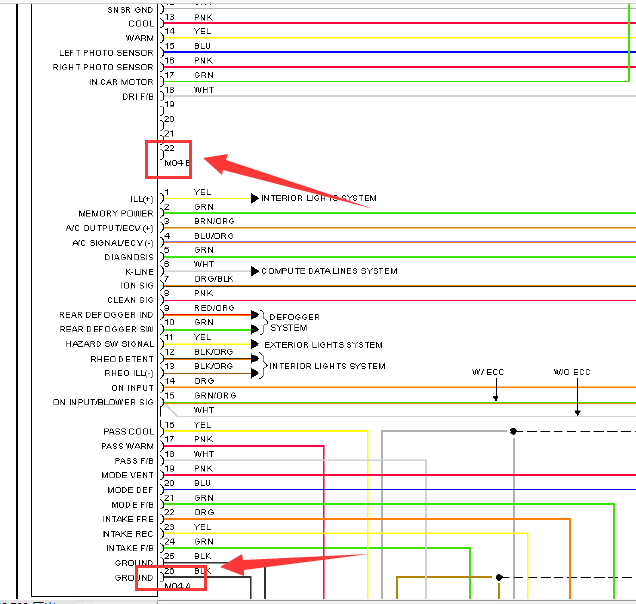Click the RHEO DETENT label

pyautogui.click(x=122, y=359)
